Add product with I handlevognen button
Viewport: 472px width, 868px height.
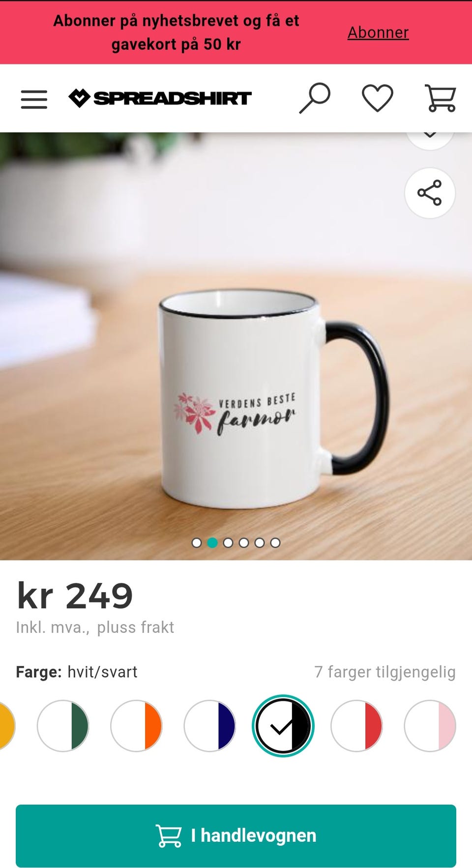[x=236, y=836]
